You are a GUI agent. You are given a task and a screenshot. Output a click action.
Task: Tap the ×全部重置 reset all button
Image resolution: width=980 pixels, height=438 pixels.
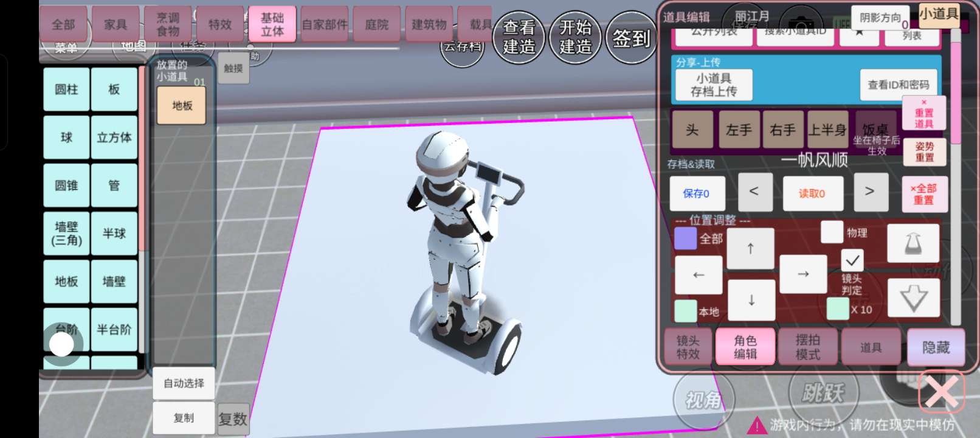point(923,193)
